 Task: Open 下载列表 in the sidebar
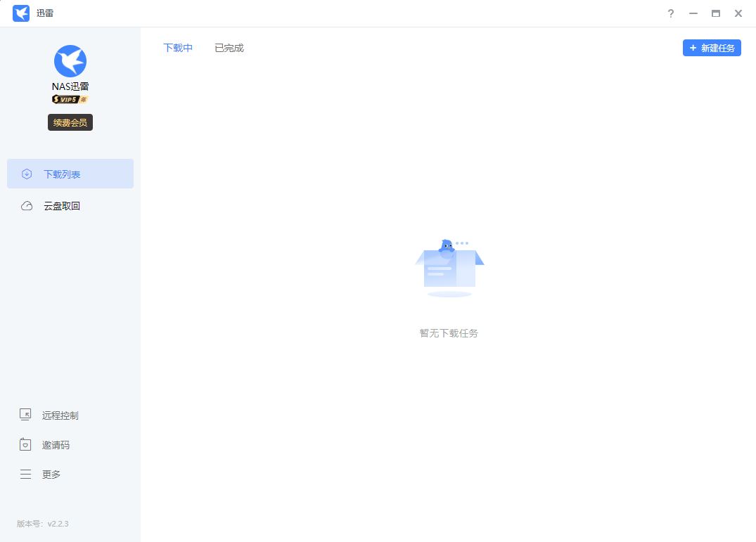click(70, 174)
